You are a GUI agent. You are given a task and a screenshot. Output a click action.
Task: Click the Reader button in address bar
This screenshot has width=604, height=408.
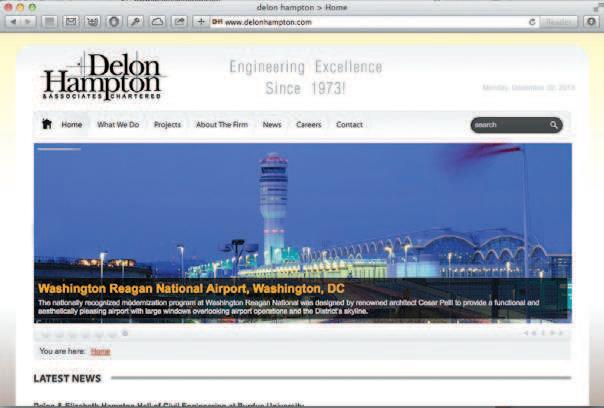click(559, 22)
